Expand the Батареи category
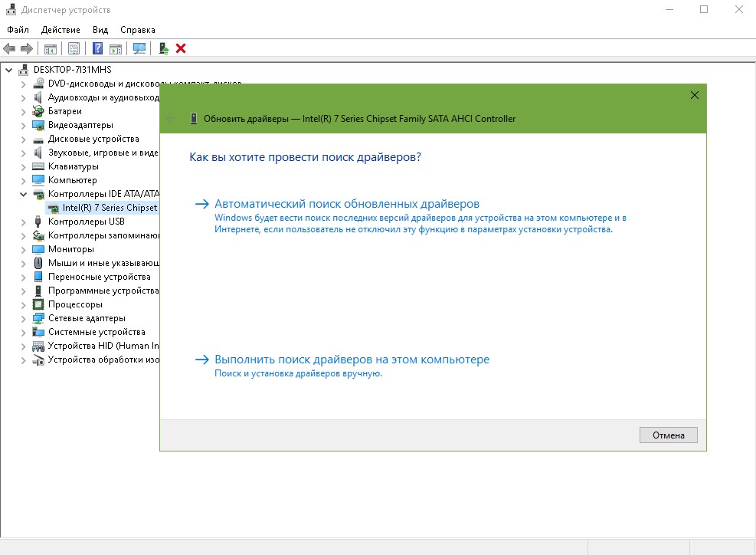 (x=23, y=111)
